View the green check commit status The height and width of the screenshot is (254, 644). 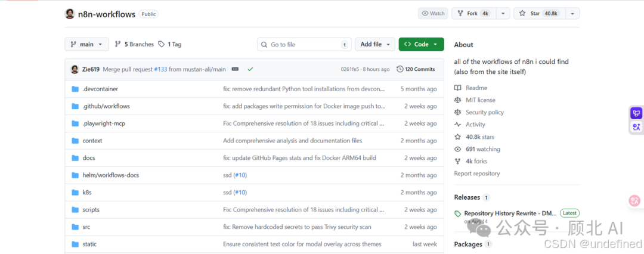250,69
